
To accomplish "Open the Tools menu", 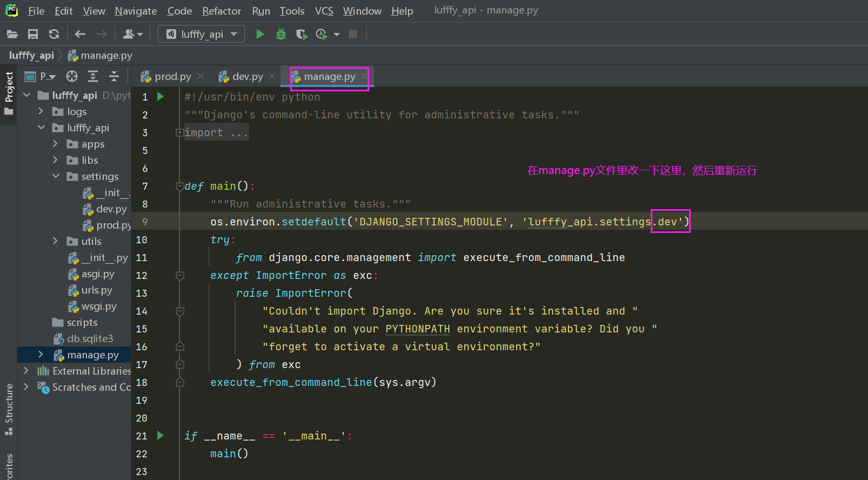I will pyautogui.click(x=292, y=11).
